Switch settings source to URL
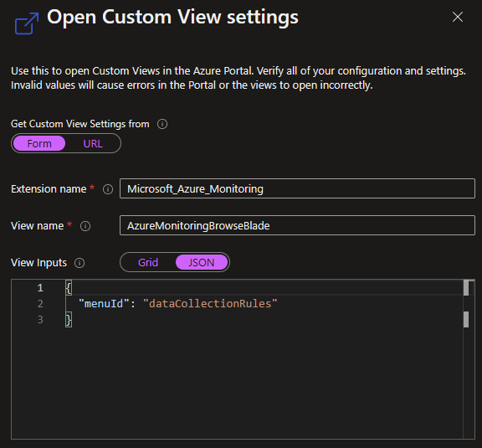 pyautogui.click(x=93, y=143)
